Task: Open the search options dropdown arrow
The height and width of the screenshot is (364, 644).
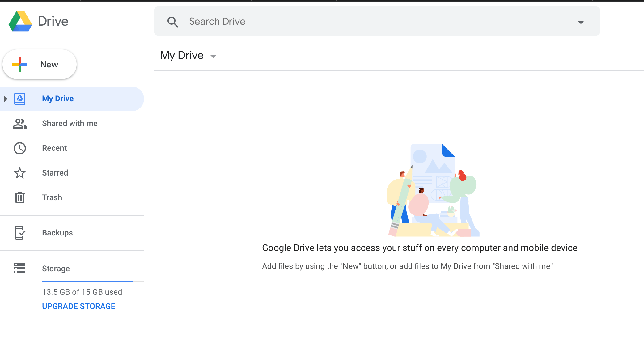Action: 581,22
